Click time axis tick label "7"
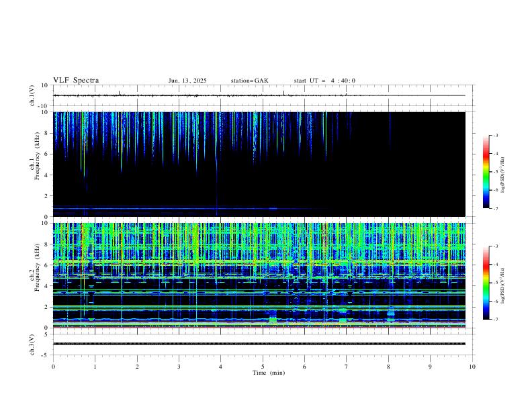 click(x=347, y=367)
